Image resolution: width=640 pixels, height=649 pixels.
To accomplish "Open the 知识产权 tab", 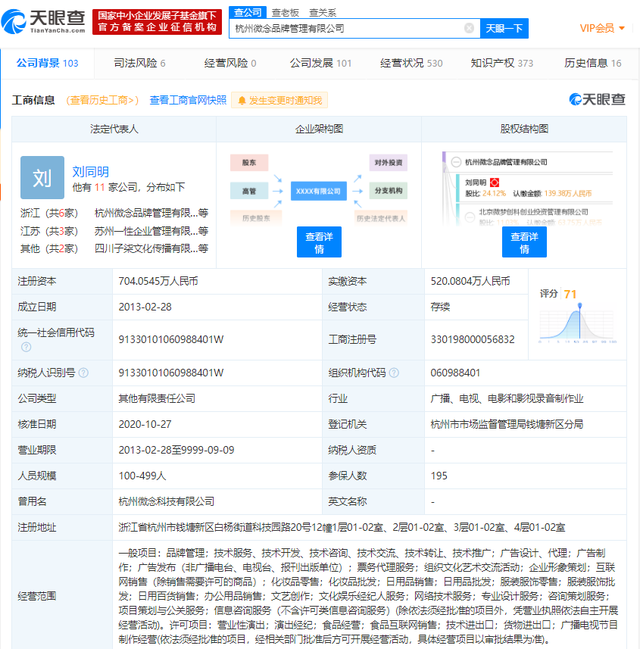I will (x=502, y=63).
